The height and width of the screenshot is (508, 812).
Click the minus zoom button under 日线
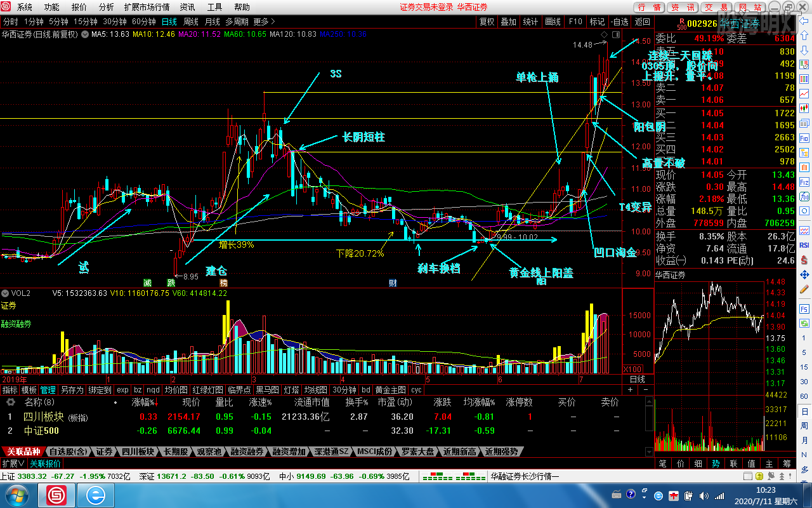[x=645, y=389]
